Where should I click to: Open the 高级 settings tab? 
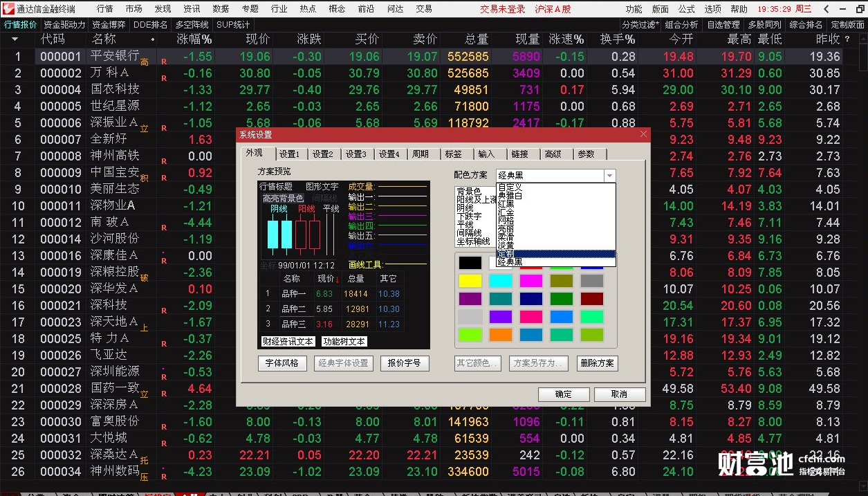tap(553, 154)
